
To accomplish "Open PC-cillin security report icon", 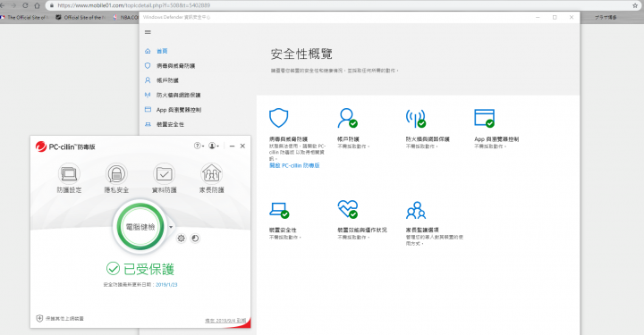I will pos(195,239).
